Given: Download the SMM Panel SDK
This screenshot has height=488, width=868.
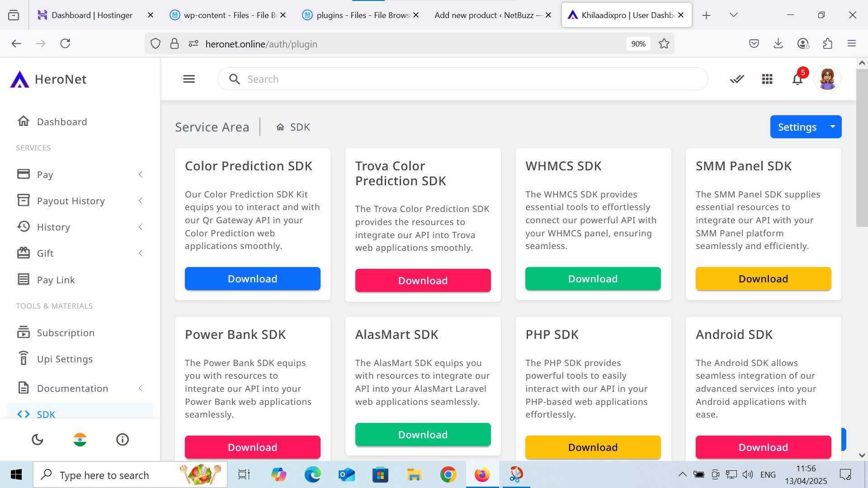Looking at the screenshot, I should click(x=763, y=279).
